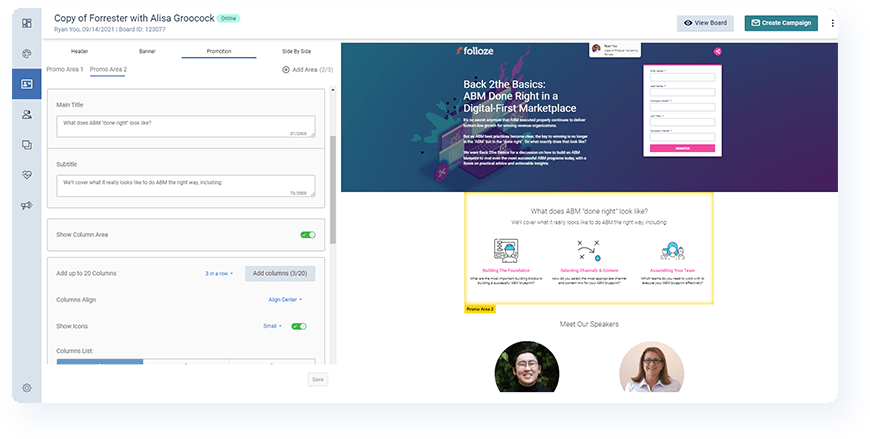Disable the Show Icons toggle

click(298, 326)
